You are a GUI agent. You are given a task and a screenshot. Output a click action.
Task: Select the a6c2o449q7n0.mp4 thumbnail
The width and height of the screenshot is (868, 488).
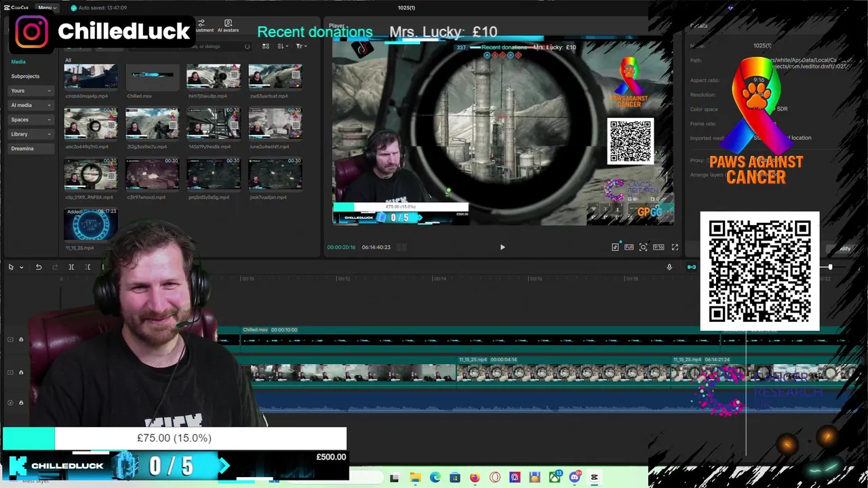(90, 123)
